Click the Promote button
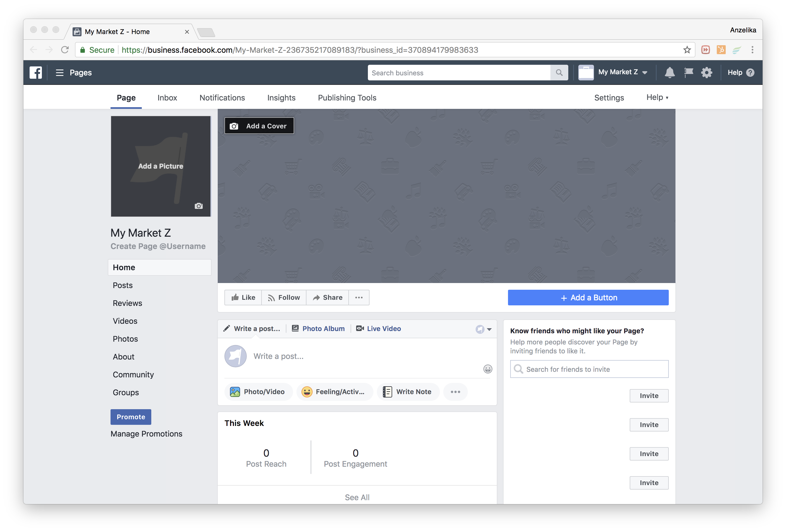786x532 pixels. (x=131, y=417)
